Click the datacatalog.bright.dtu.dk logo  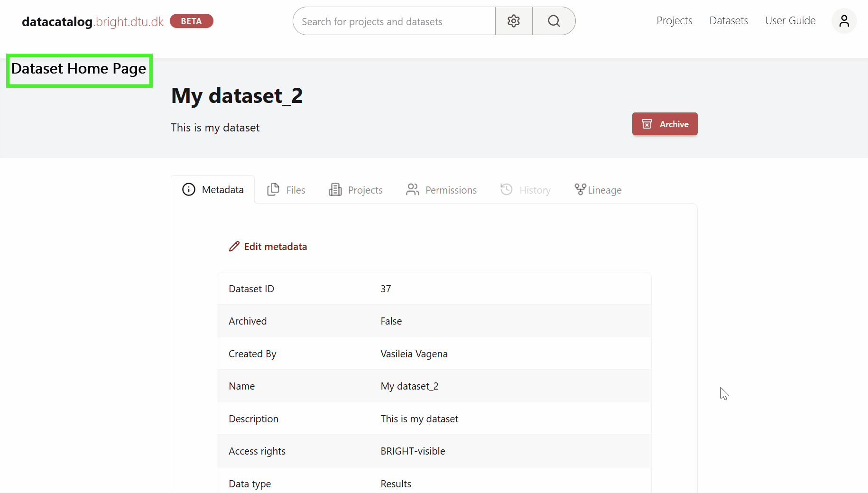pos(93,21)
